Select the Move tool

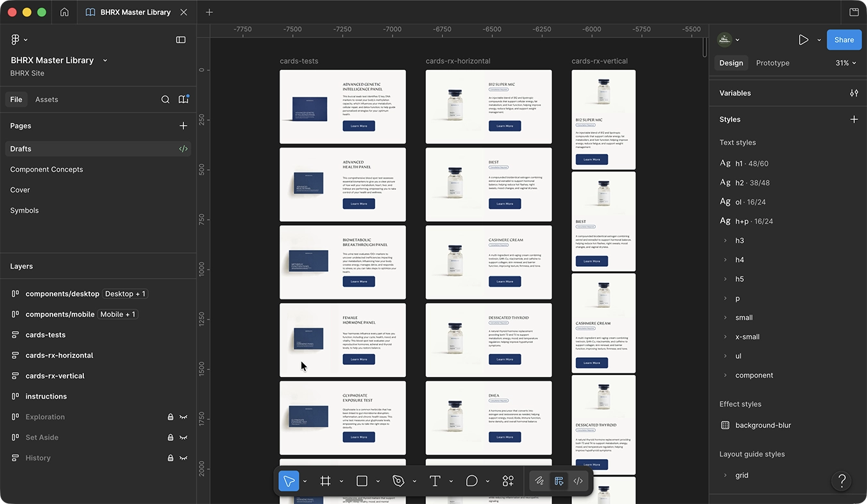tap(289, 481)
